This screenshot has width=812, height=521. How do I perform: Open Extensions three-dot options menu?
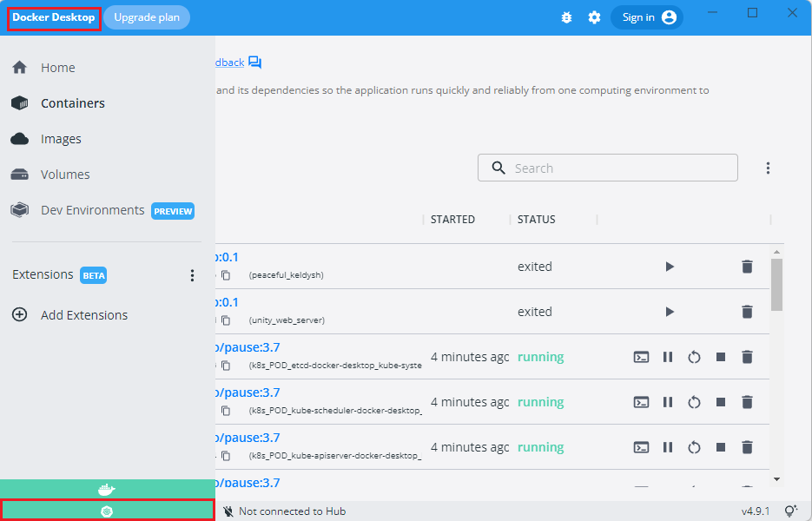point(192,275)
